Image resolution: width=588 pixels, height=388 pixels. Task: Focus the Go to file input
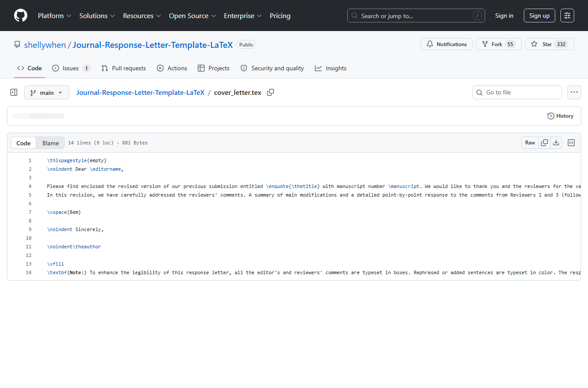coord(517,92)
